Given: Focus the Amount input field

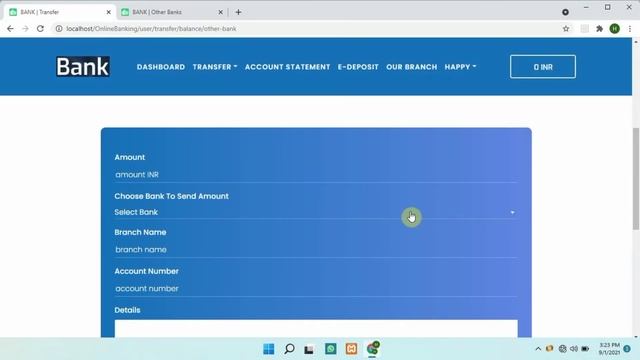Looking at the screenshot, I should pos(316,174).
